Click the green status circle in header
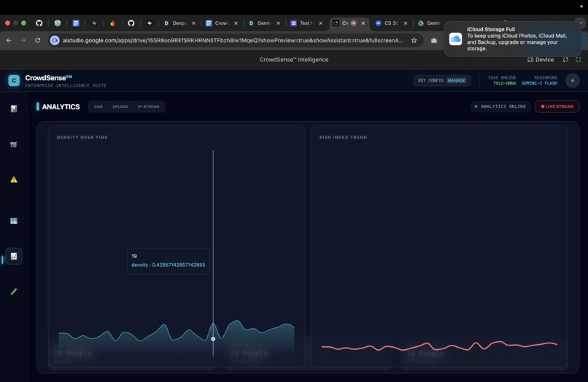 click(572, 81)
